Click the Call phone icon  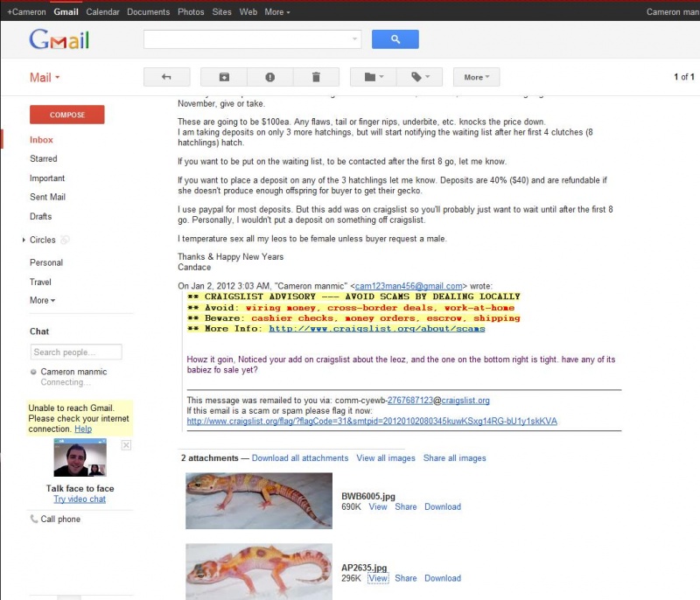(x=33, y=519)
